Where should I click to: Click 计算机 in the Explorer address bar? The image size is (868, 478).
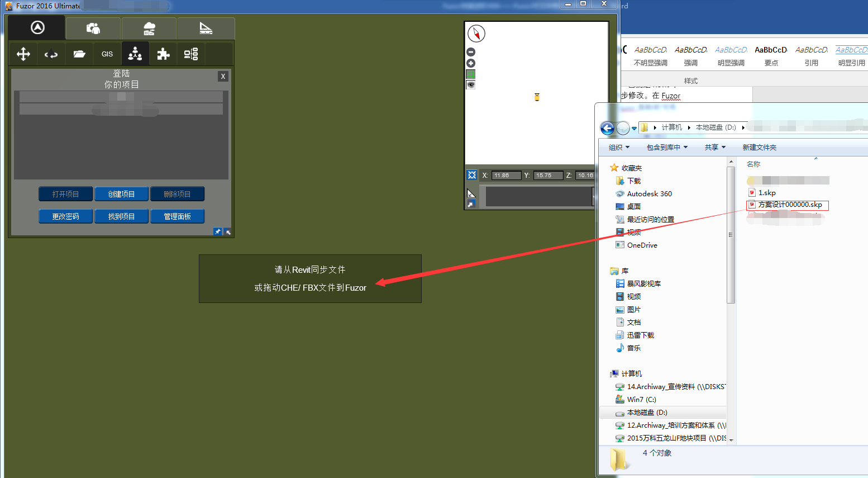(672, 127)
